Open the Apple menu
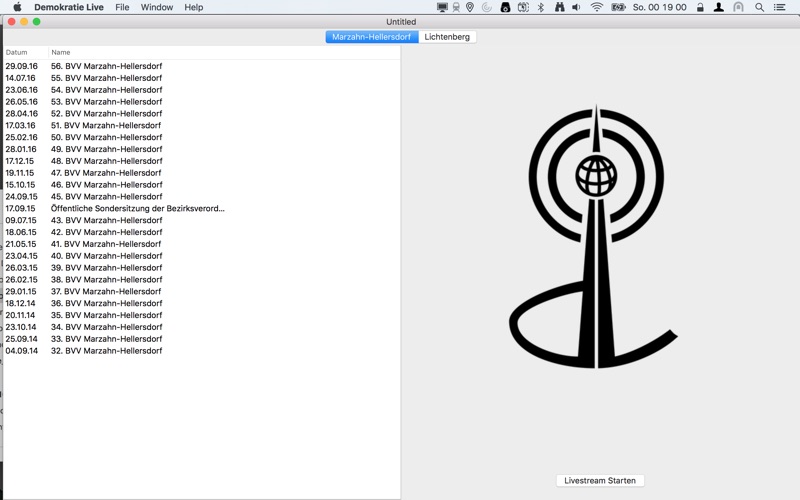 pyautogui.click(x=17, y=7)
